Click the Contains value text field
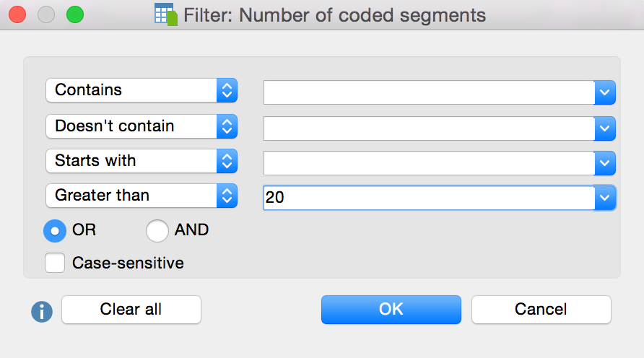 pyautogui.click(x=429, y=92)
